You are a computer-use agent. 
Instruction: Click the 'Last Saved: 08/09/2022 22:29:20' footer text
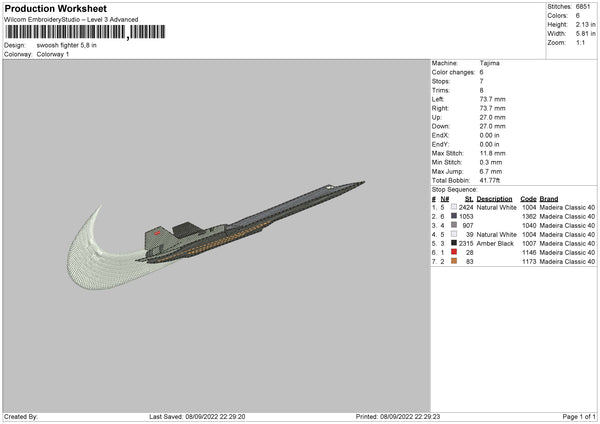pyautogui.click(x=197, y=416)
